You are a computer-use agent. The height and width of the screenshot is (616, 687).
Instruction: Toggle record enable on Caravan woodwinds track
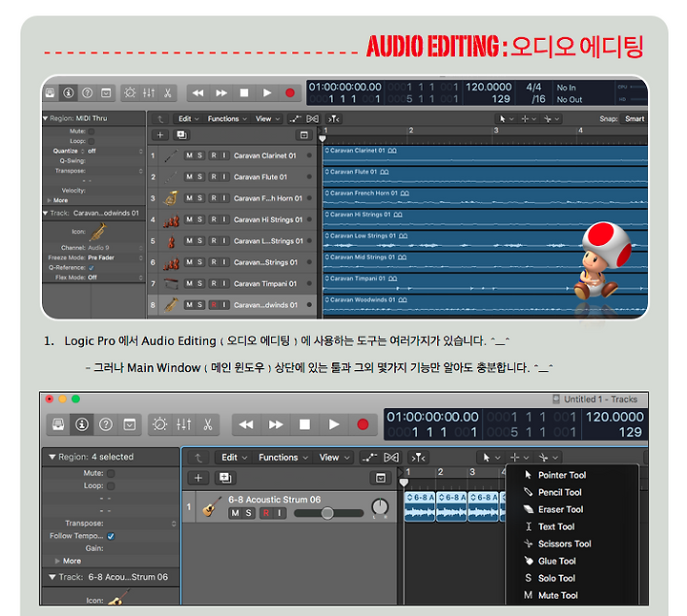click(214, 305)
